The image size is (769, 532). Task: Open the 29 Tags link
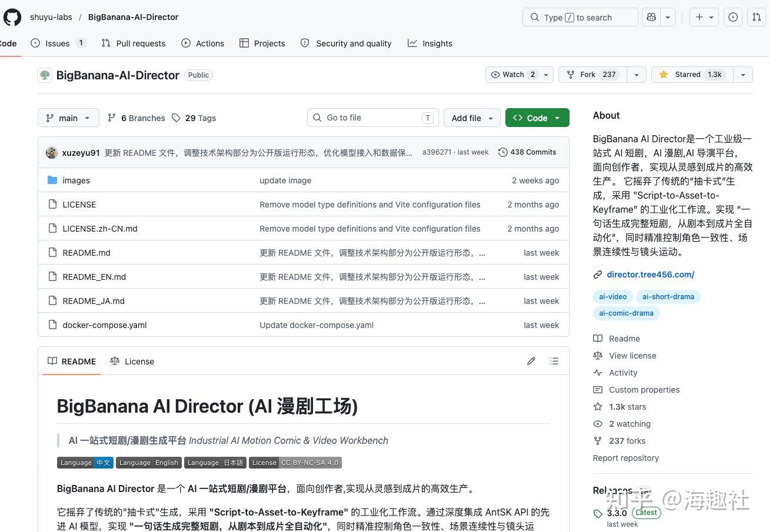194,118
